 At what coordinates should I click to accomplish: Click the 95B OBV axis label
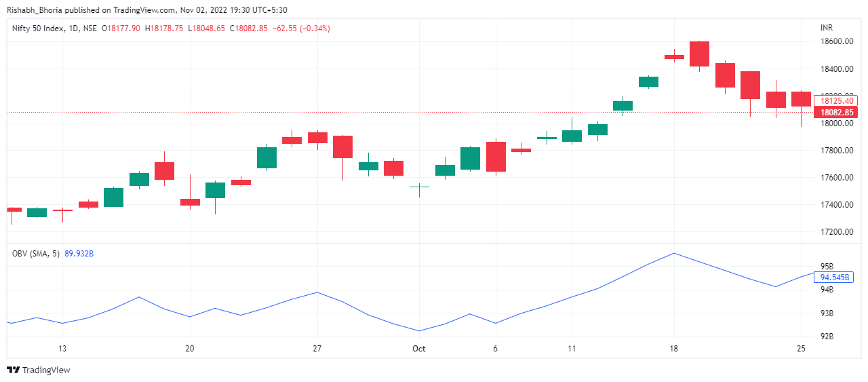(x=827, y=267)
